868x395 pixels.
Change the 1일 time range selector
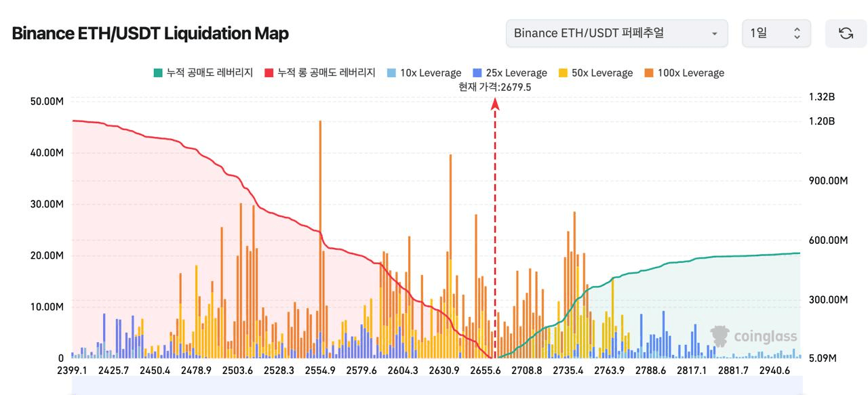pos(776,33)
